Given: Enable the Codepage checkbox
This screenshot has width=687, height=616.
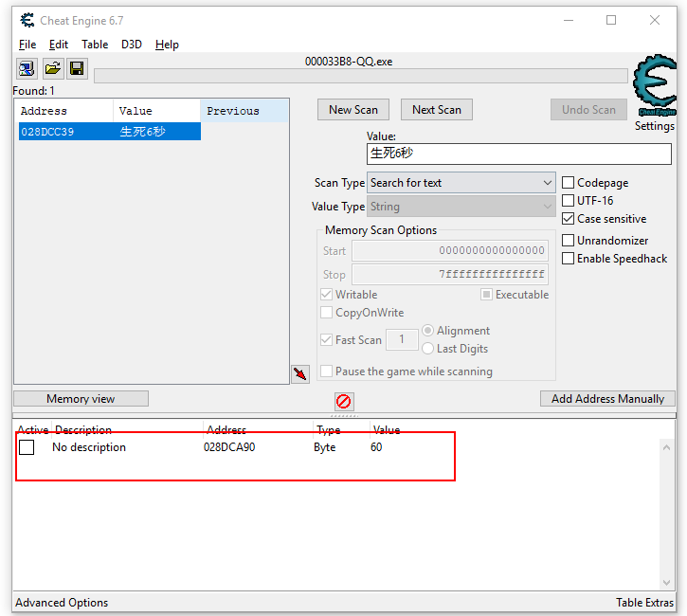Looking at the screenshot, I should 568,182.
